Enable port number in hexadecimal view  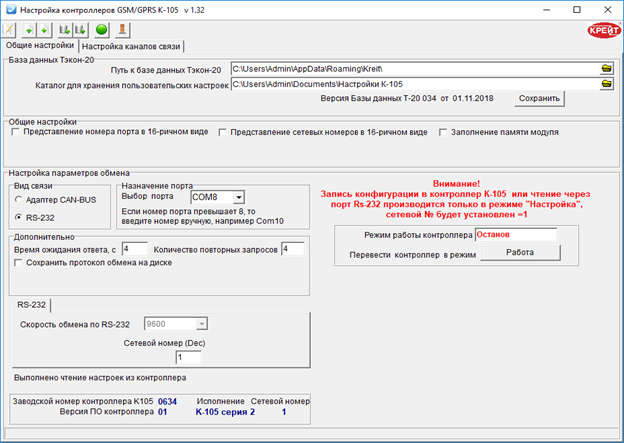[15, 132]
